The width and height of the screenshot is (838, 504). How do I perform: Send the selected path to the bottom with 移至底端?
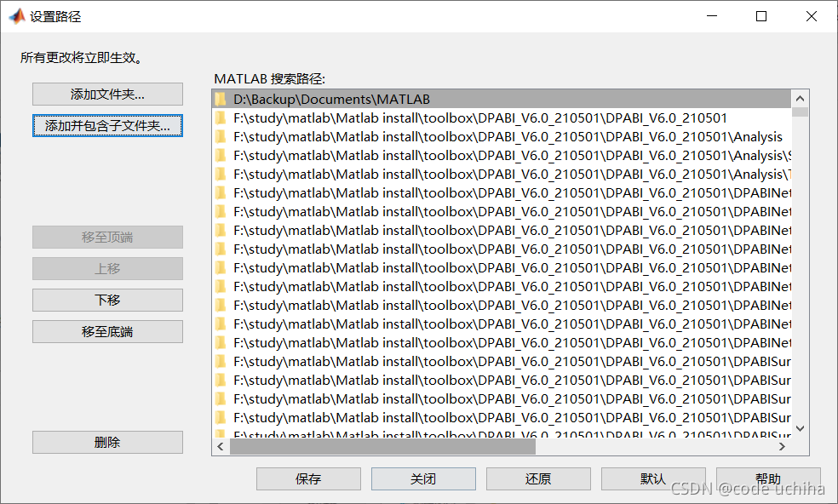click(x=107, y=331)
